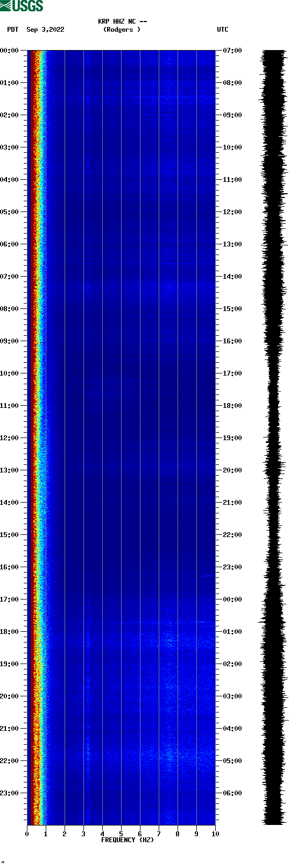Image resolution: width=297 pixels, height=868 pixels.
Task: Click the 03:00 UTC time label
Action: click(232, 696)
